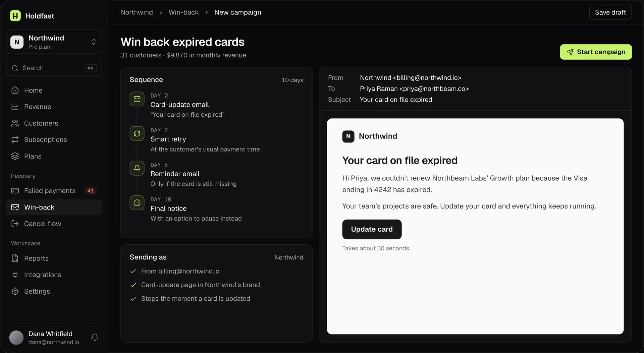Open the Revenue page
This screenshot has width=644, height=353.
pyautogui.click(x=54, y=107)
